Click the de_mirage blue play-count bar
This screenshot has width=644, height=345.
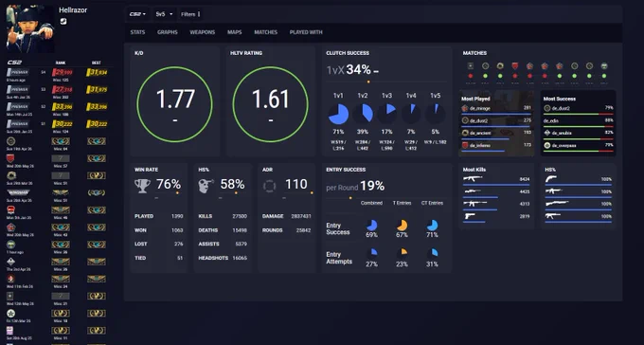pyautogui.click(x=496, y=114)
